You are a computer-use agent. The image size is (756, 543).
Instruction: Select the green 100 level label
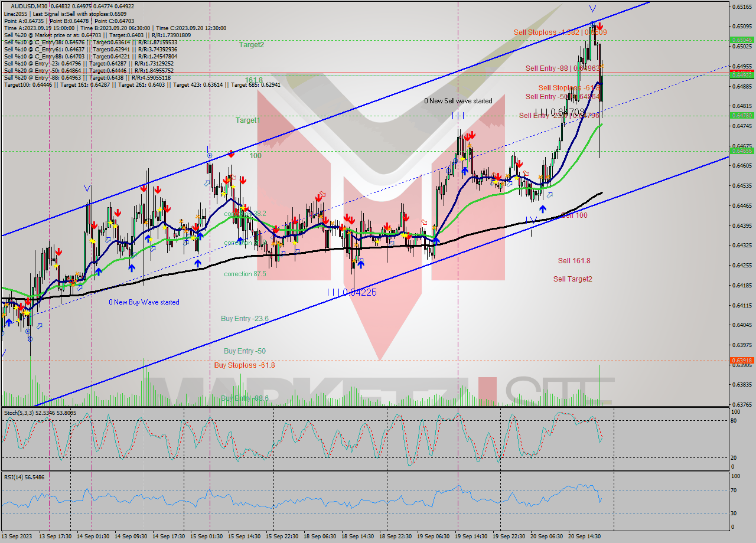tap(255, 155)
